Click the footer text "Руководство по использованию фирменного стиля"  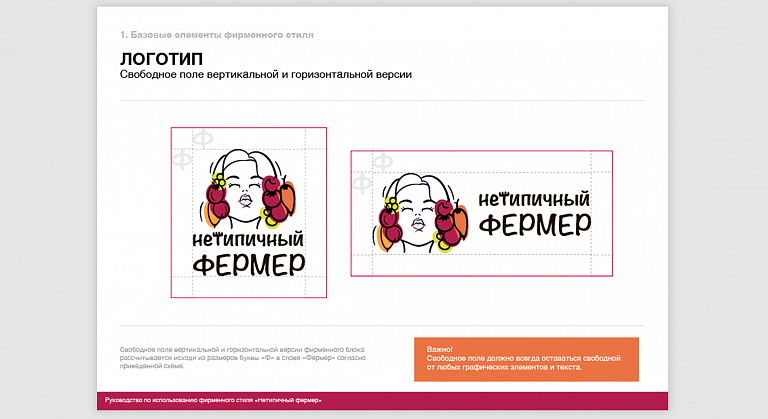click(213, 400)
